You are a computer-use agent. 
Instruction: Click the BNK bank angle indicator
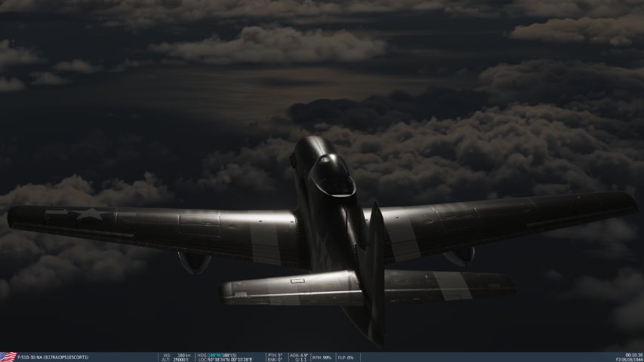[275, 360]
